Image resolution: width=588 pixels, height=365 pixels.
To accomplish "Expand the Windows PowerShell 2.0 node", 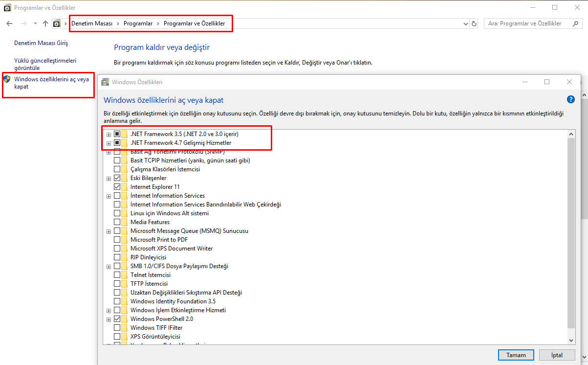I will pos(109,319).
